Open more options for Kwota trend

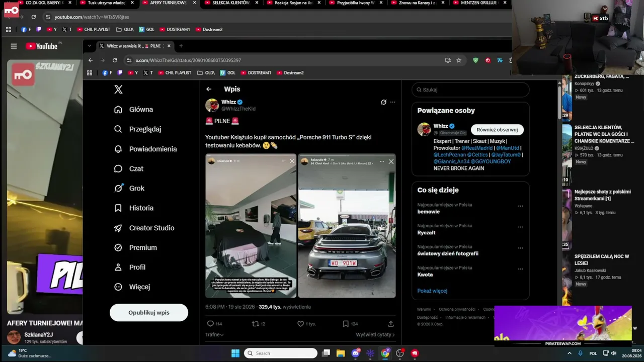coord(520,269)
